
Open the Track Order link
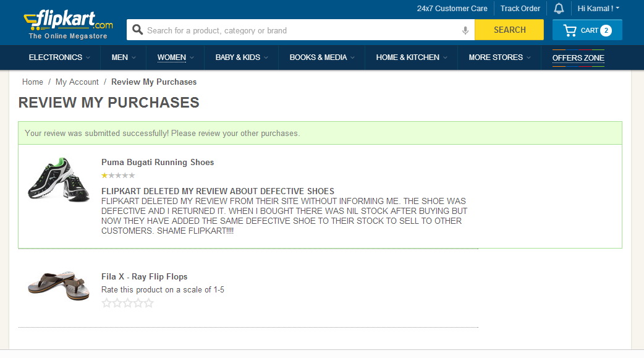coord(520,9)
